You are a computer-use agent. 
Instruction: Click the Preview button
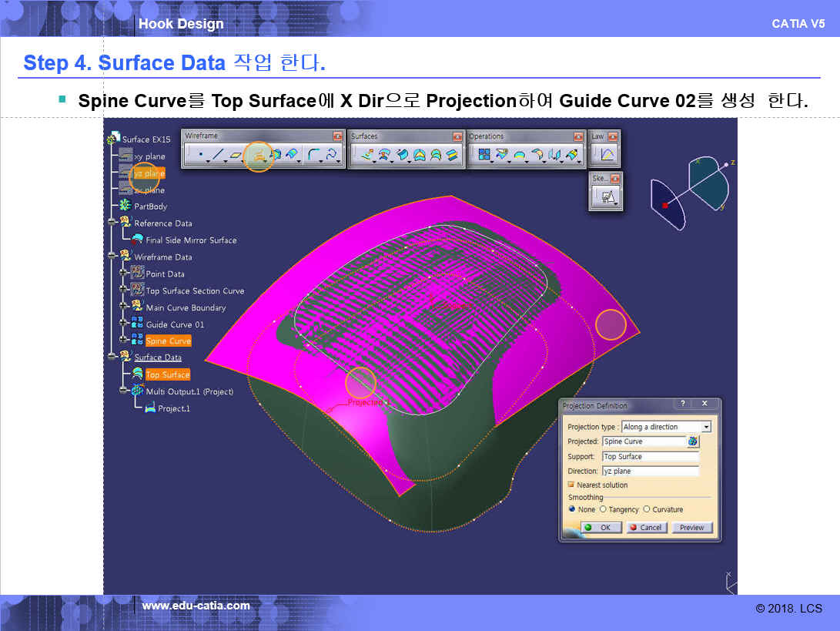[691, 528]
